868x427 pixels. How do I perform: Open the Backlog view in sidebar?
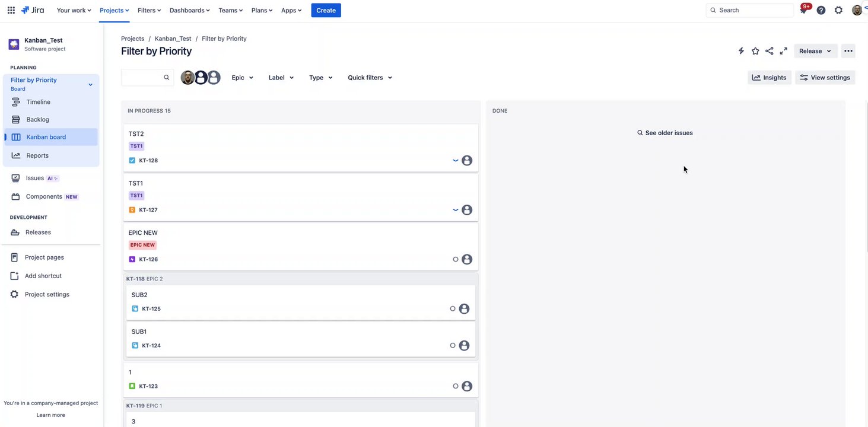(x=37, y=119)
